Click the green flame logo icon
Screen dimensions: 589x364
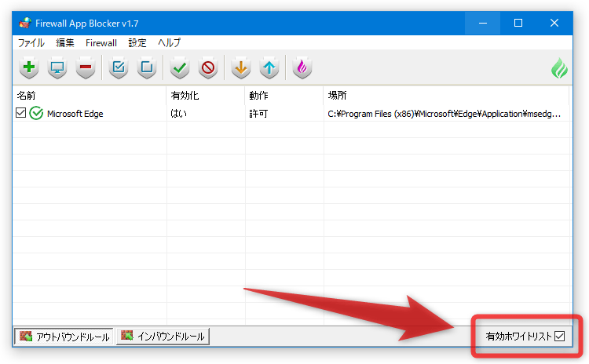pos(559,68)
